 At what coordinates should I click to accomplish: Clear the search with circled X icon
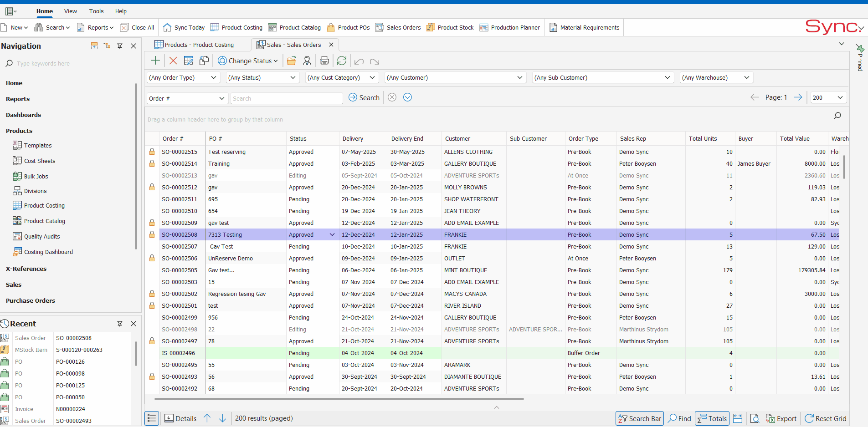pyautogui.click(x=392, y=97)
